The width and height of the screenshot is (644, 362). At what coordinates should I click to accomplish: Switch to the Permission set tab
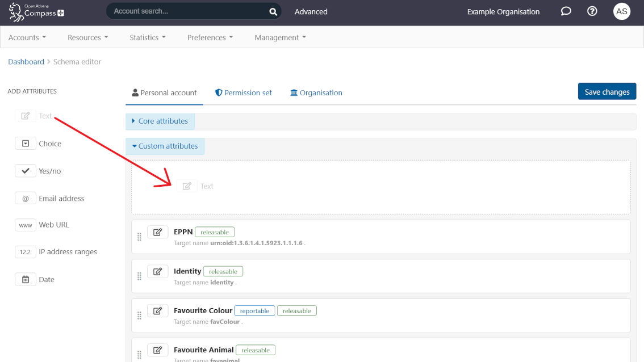pyautogui.click(x=244, y=93)
